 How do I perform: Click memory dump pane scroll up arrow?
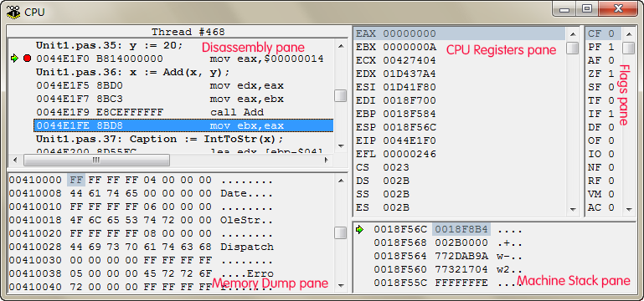coord(341,180)
